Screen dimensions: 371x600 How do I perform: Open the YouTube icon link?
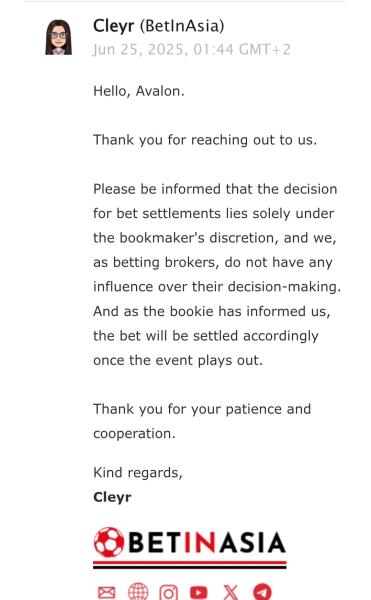pos(199,592)
